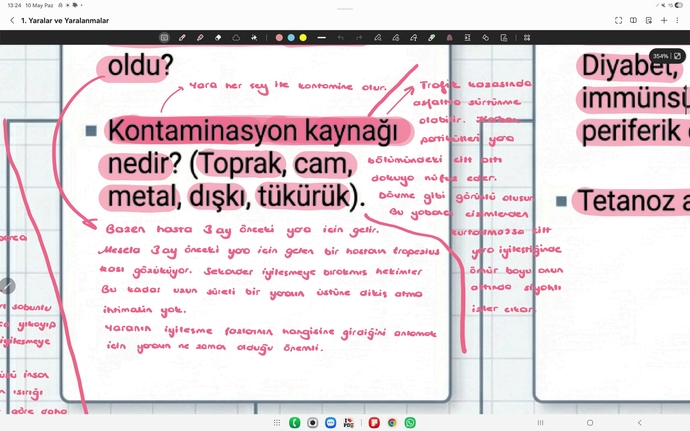Open the blue Messages app in taskbar
Screen dimensions: 690x431
[x=330, y=423]
